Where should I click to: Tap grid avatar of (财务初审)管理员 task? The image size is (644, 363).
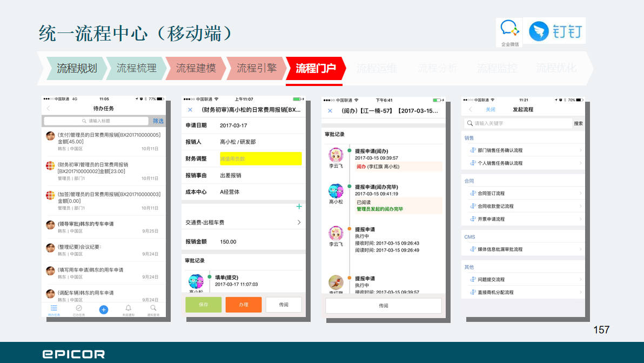coord(51,166)
